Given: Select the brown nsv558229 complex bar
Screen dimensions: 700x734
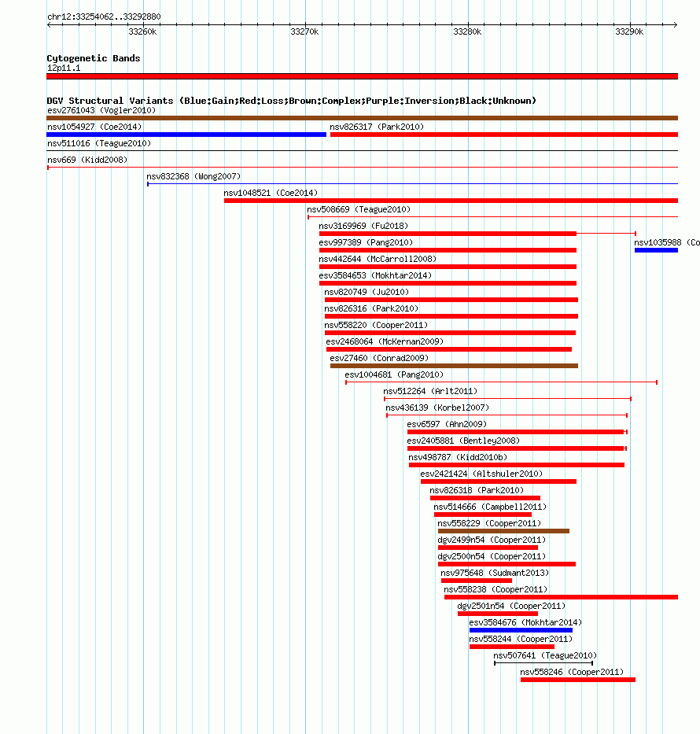Looking at the screenshot, I should tap(503, 531).
